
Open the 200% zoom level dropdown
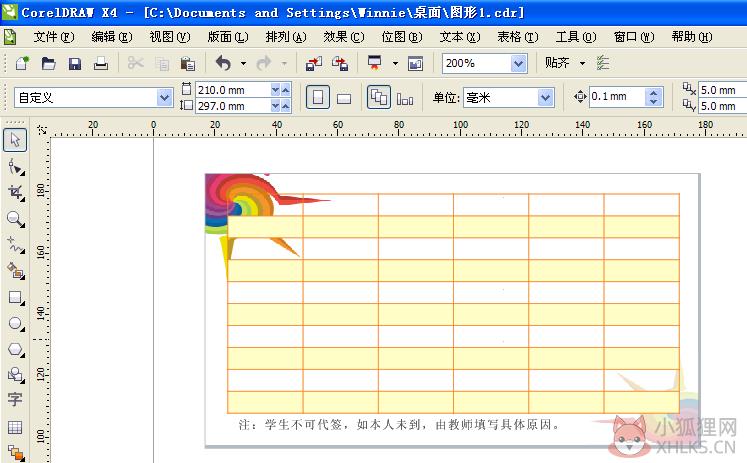tap(518, 63)
